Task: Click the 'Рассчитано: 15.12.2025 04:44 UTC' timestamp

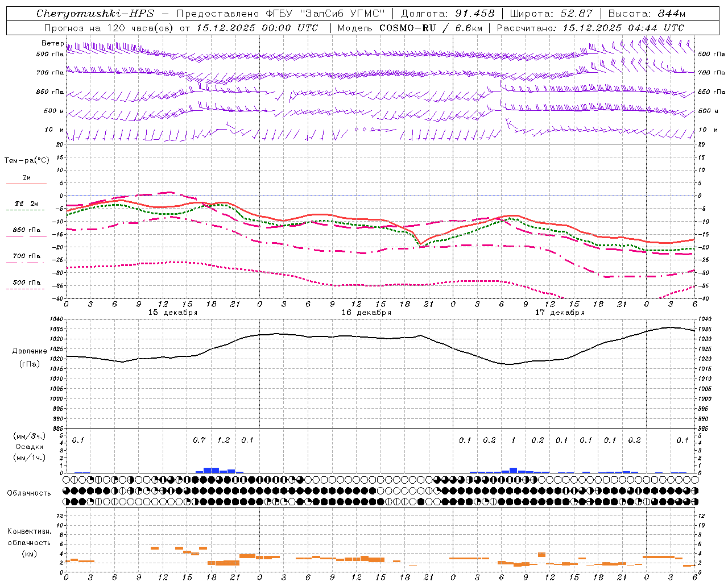Action: pos(590,28)
